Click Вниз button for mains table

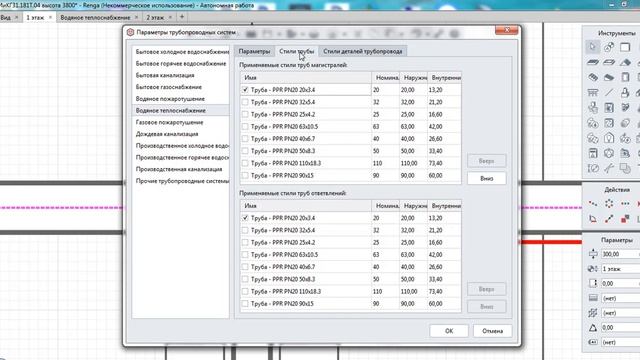pos(487,178)
